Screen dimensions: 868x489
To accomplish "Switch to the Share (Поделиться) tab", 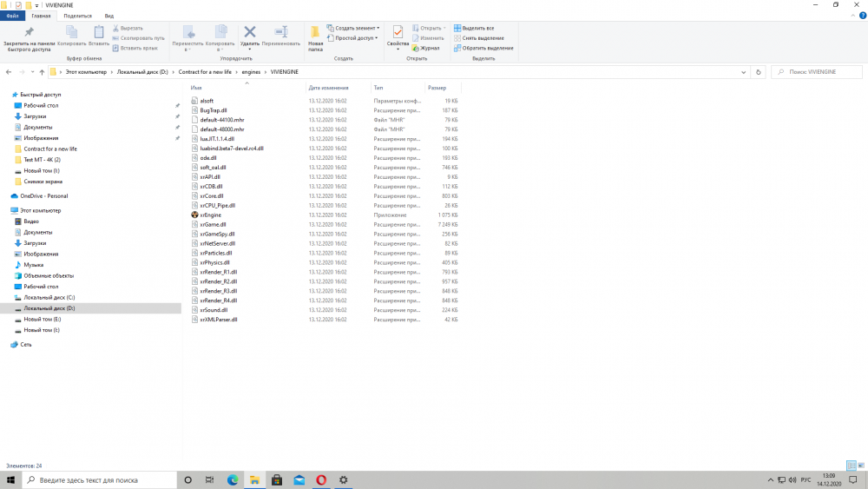I will pos(77,16).
